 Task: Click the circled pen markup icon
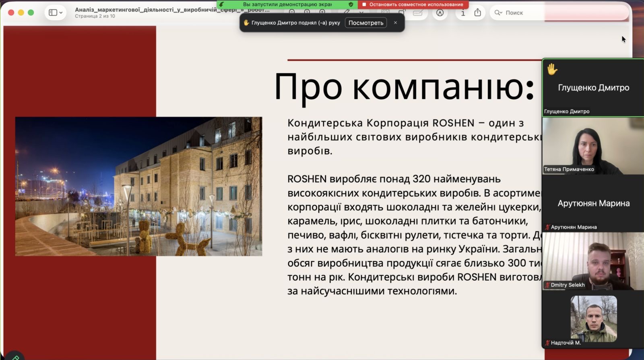click(440, 12)
